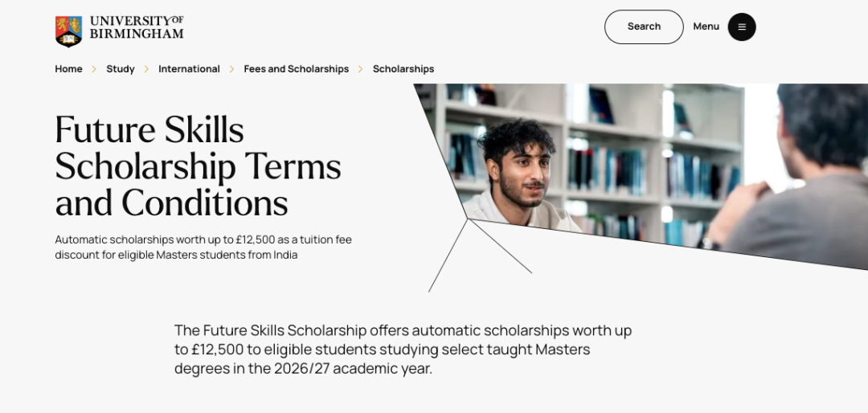This screenshot has height=413, width=868.
Task: Open the Study breadcrumb link
Action: [121, 69]
